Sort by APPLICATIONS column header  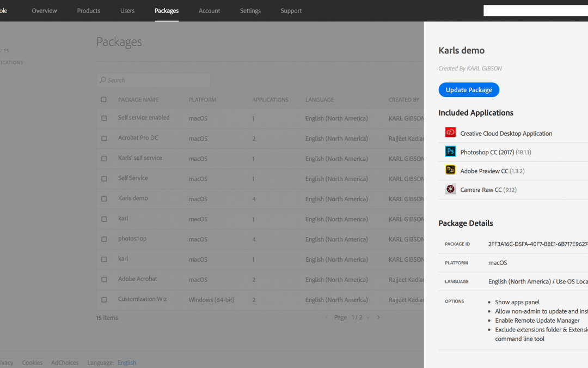(271, 100)
